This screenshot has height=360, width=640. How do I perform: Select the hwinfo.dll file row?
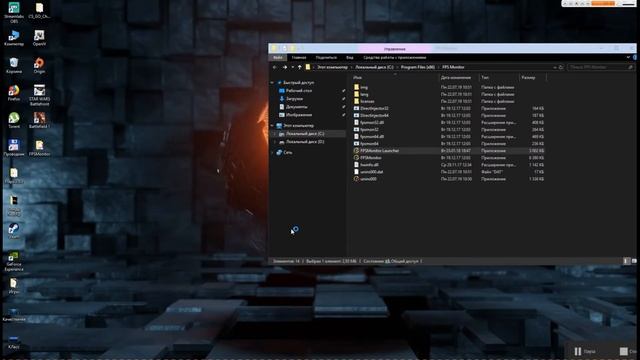click(449, 165)
